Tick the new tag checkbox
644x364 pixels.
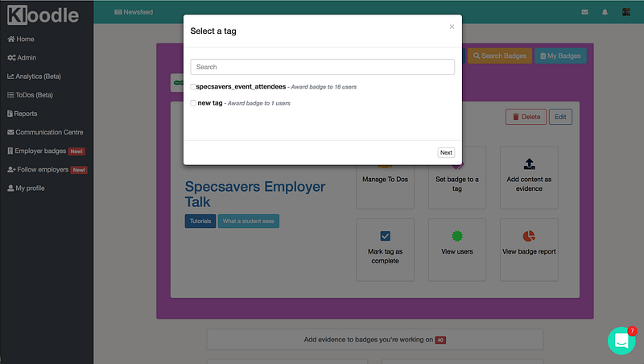193,103
